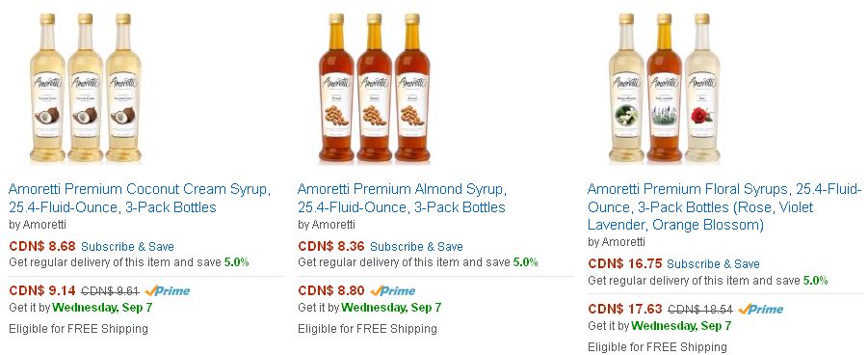Select the CDN$ 8.36 subscribe price

(x=331, y=246)
